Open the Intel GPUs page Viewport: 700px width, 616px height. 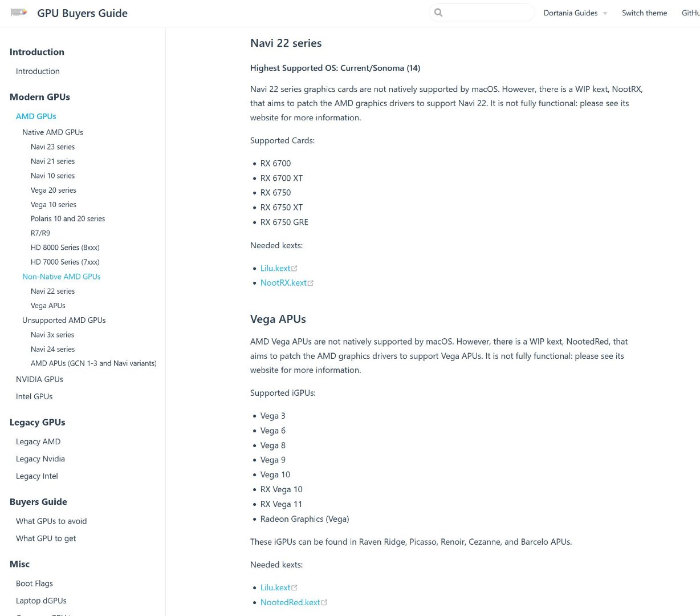(34, 396)
